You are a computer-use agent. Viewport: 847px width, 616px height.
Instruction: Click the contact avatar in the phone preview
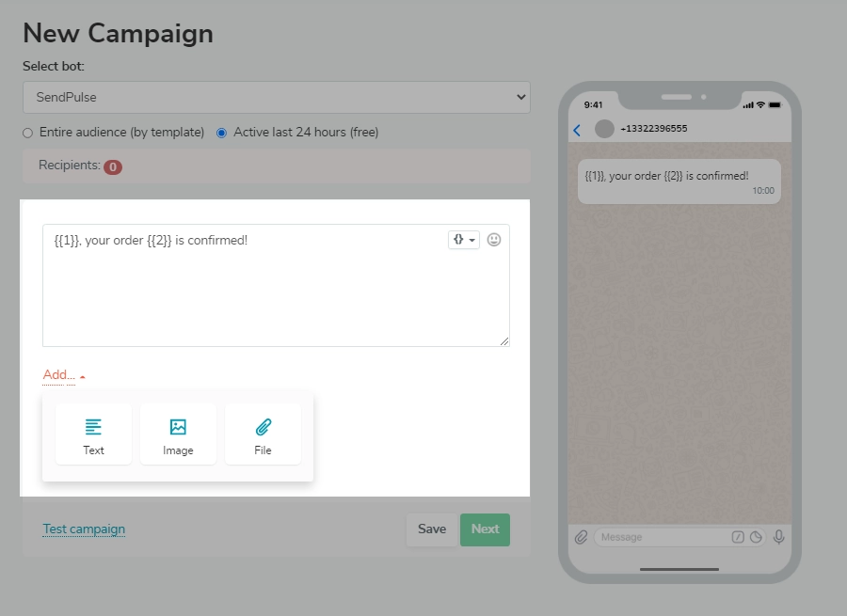coord(603,129)
